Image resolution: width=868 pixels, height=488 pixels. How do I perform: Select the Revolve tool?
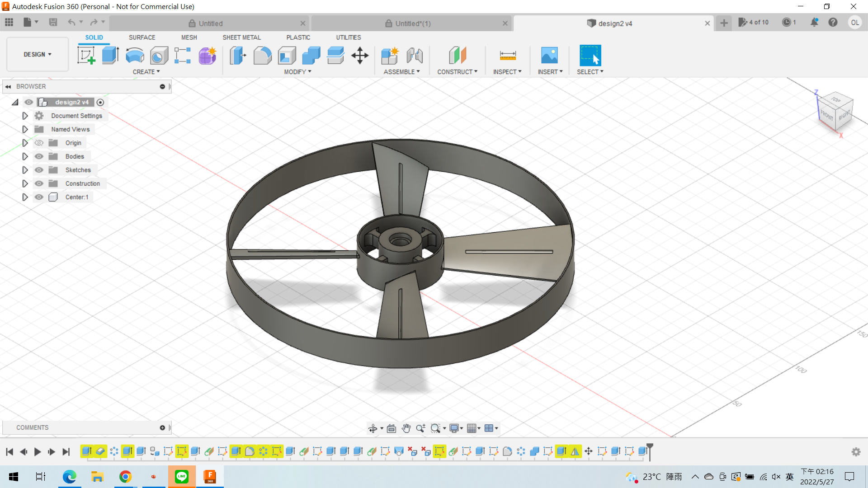click(135, 56)
